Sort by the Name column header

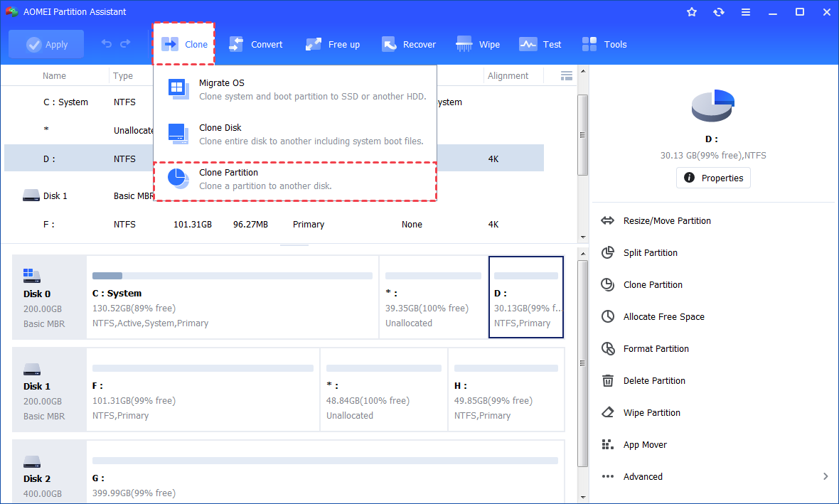pyautogui.click(x=54, y=76)
